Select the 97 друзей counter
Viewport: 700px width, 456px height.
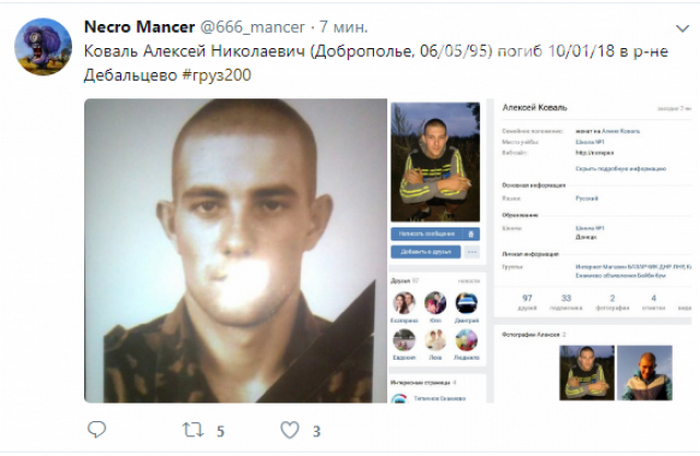click(x=527, y=302)
